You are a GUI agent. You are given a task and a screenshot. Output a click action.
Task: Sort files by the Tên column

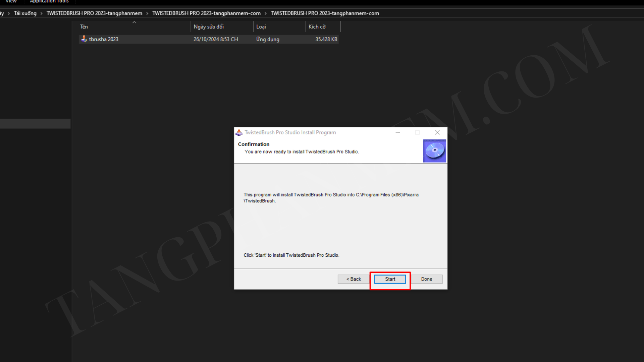84,27
